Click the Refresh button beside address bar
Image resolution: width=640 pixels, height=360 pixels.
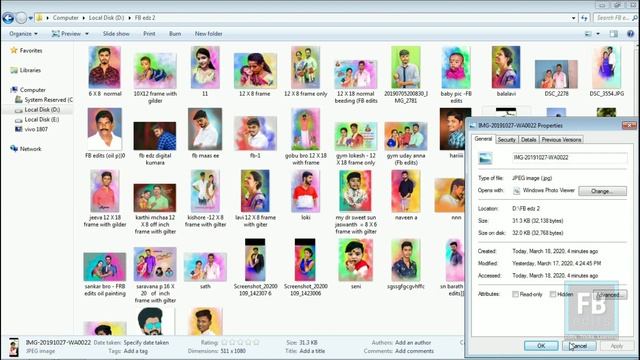point(584,18)
